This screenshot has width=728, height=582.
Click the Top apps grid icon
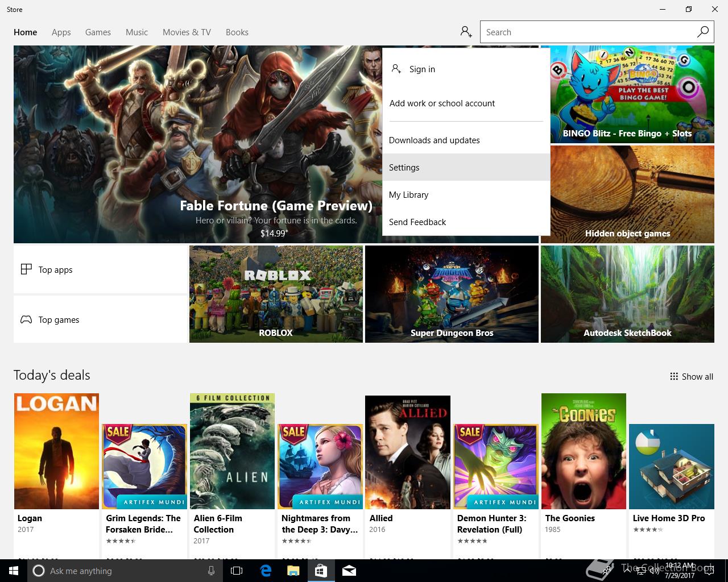(x=26, y=269)
